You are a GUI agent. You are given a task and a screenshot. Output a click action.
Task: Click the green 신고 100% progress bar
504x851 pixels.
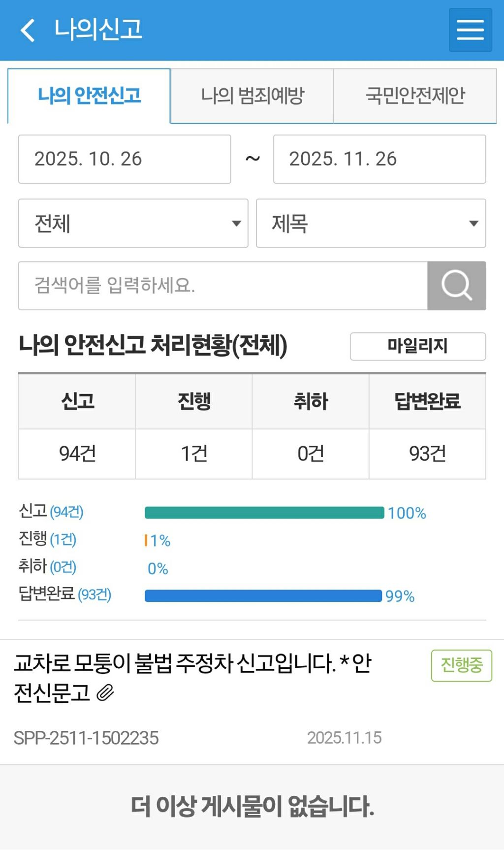264,513
